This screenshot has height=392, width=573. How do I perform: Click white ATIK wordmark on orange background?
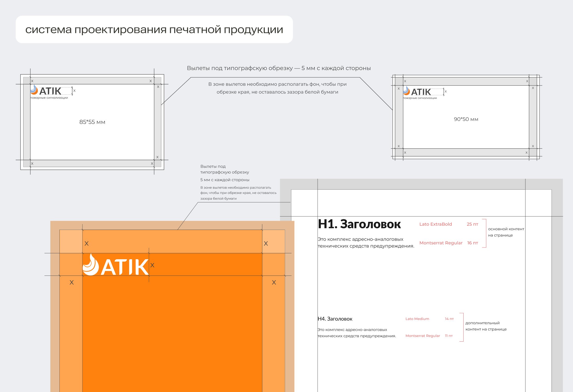click(x=125, y=267)
